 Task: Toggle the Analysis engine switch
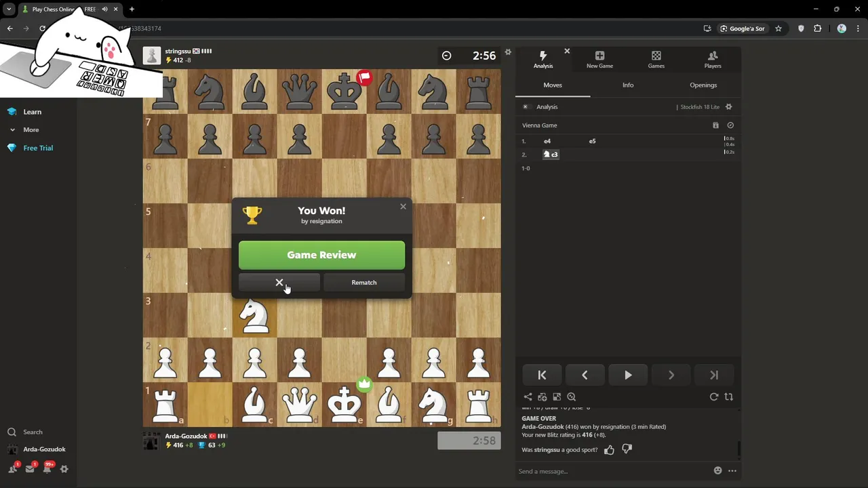[525, 106]
